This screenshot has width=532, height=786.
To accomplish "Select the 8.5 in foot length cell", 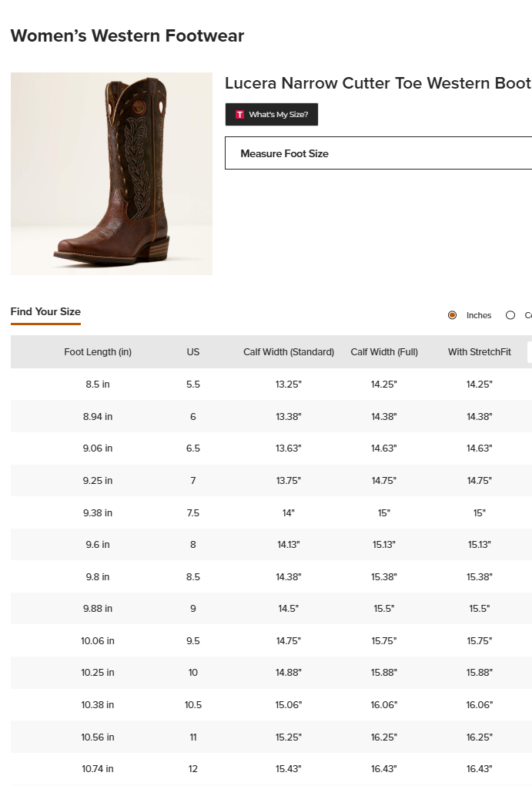I will [x=98, y=385].
